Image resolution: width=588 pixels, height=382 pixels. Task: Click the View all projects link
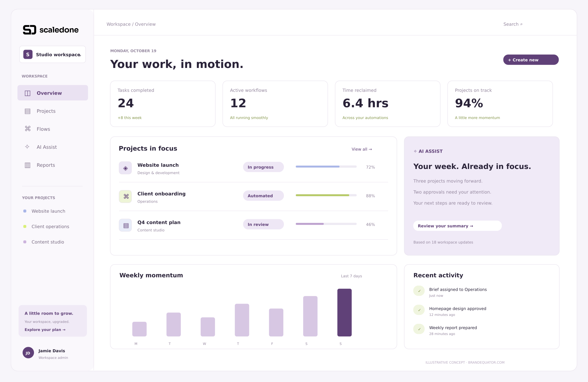point(362,149)
